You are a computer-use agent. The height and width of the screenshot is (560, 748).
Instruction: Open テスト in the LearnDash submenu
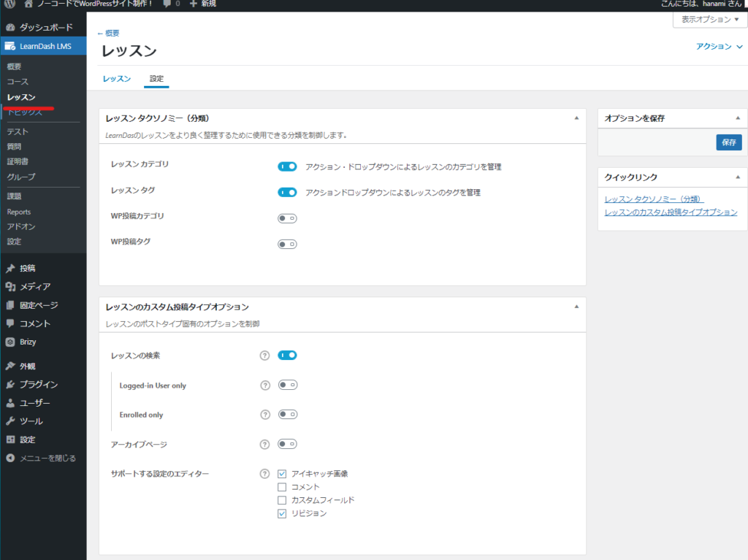coord(18,131)
